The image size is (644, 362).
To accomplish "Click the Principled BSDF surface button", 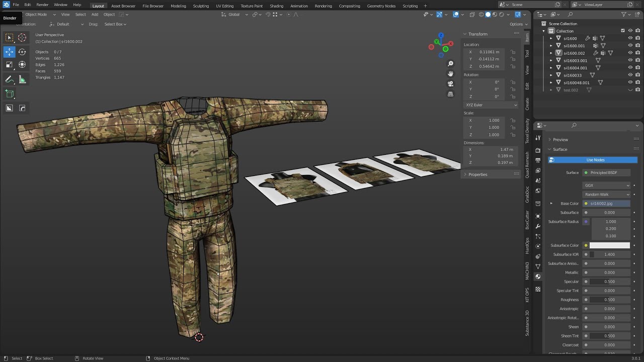I will (x=607, y=172).
